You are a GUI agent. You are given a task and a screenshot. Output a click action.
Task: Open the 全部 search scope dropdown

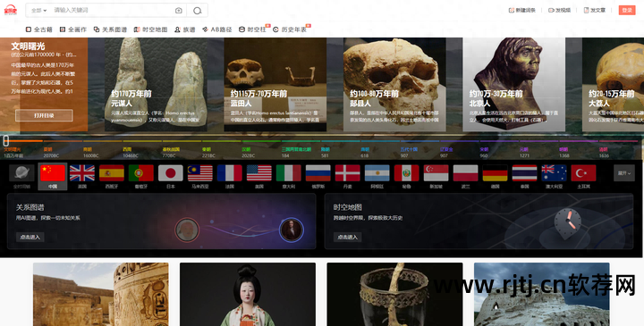pyautogui.click(x=39, y=10)
